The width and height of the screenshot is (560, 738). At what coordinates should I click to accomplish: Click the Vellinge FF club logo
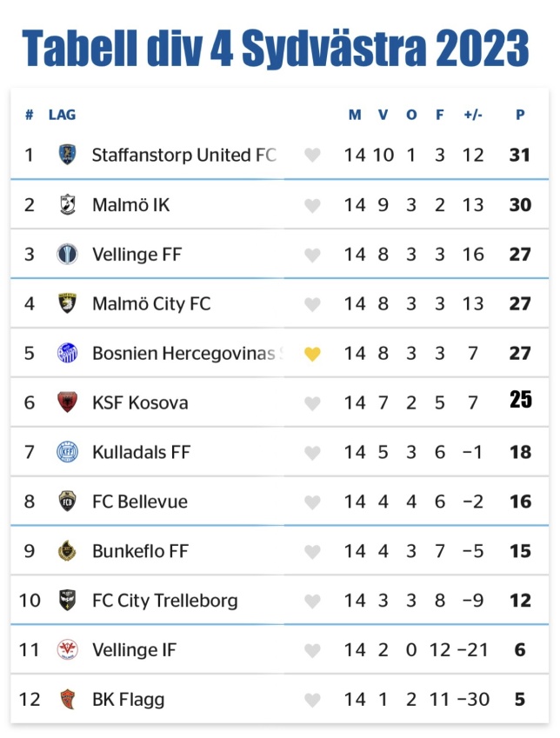(67, 254)
